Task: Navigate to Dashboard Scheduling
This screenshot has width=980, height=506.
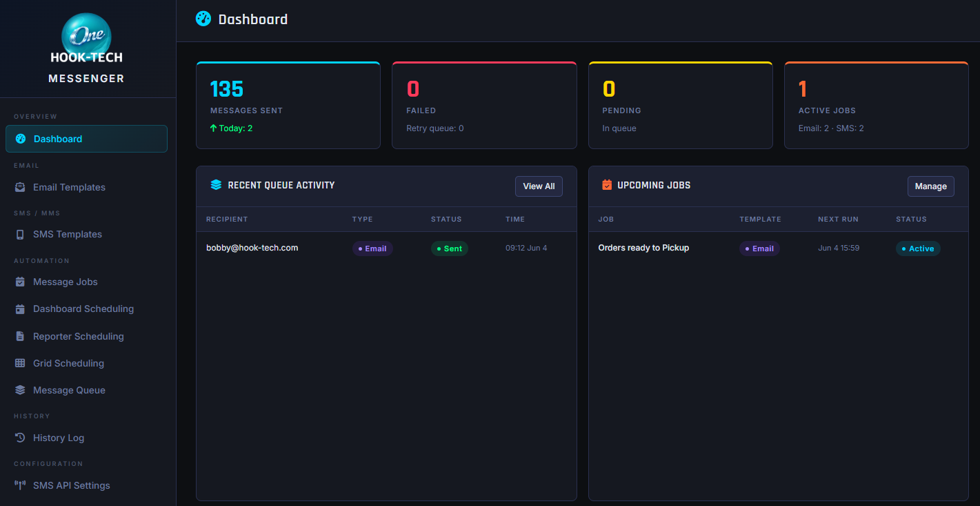Action: (x=86, y=309)
